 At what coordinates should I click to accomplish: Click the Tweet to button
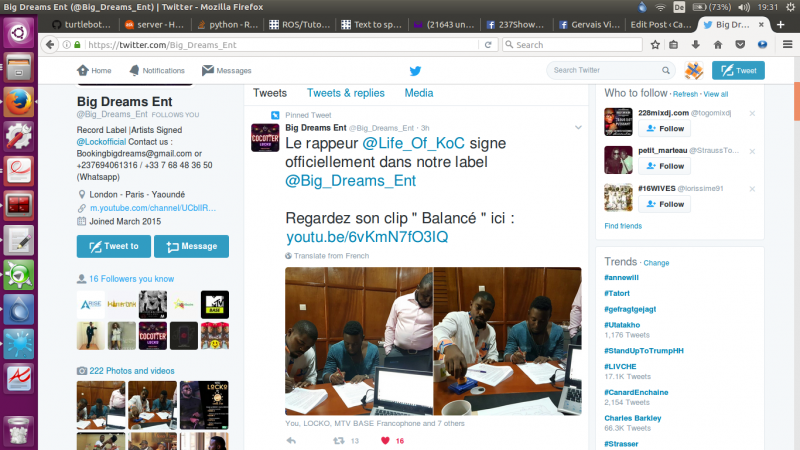click(x=113, y=246)
